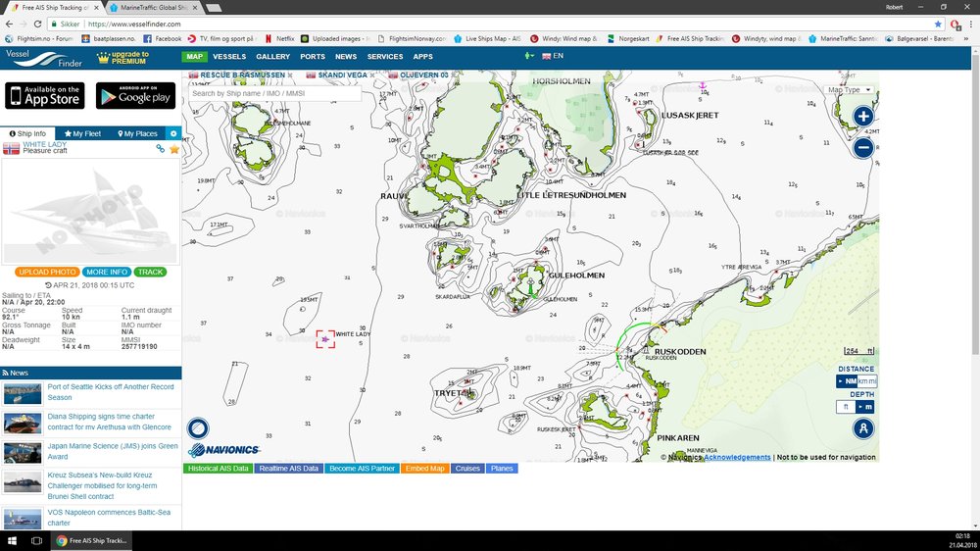
Task: Open the App Store download badge
Action: tap(46, 96)
